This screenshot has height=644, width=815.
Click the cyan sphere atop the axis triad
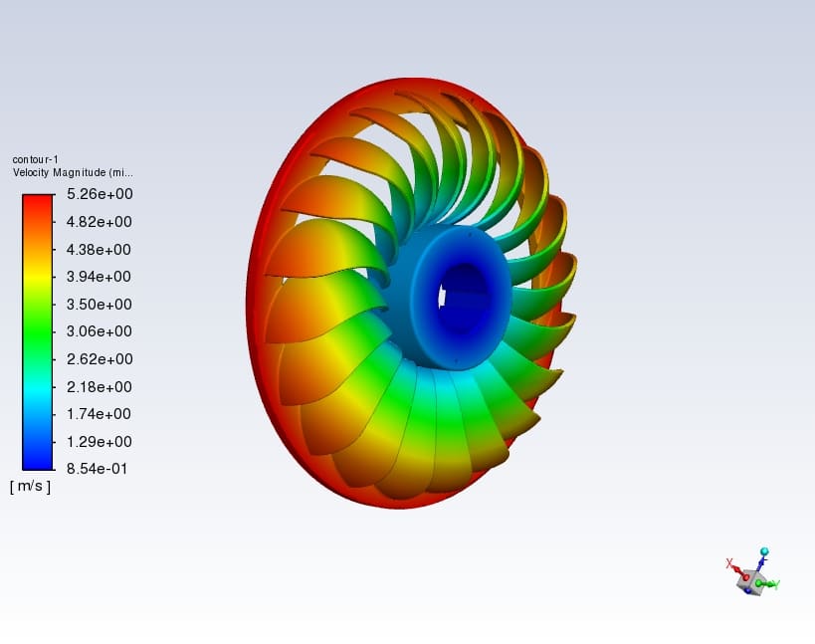pyautogui.click(x=764, y=551)
